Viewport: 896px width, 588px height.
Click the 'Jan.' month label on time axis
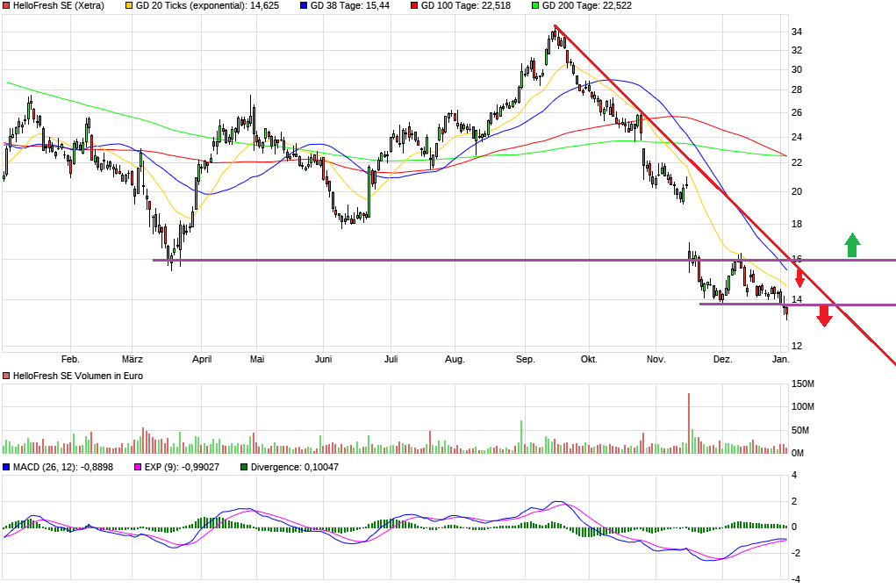[780, 360]
